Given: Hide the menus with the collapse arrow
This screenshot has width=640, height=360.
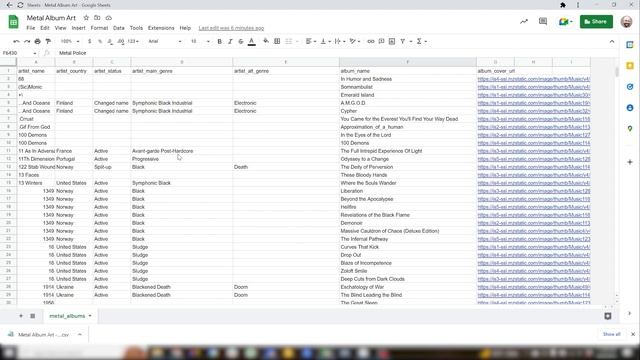Looking at the screenshot, I should tap(612, 41).
